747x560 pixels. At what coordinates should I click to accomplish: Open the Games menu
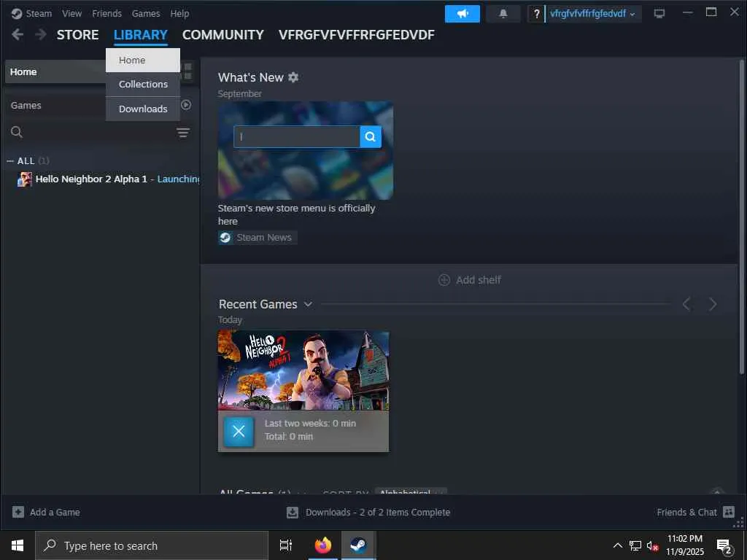pyautogui.click(x=146, y=13)
